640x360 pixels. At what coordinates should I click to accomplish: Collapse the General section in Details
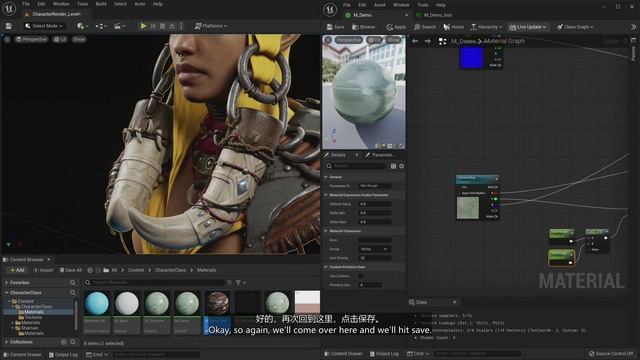[x=326, y=177]
